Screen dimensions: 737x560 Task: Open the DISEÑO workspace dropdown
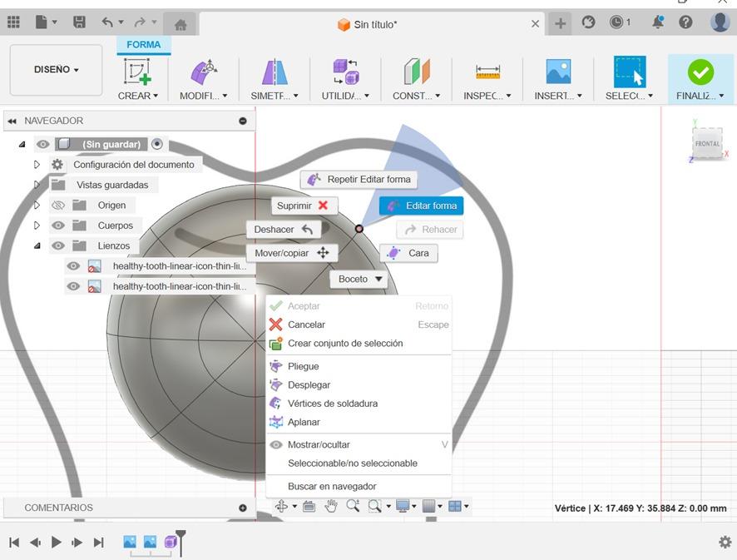click(x=56, y=70)
